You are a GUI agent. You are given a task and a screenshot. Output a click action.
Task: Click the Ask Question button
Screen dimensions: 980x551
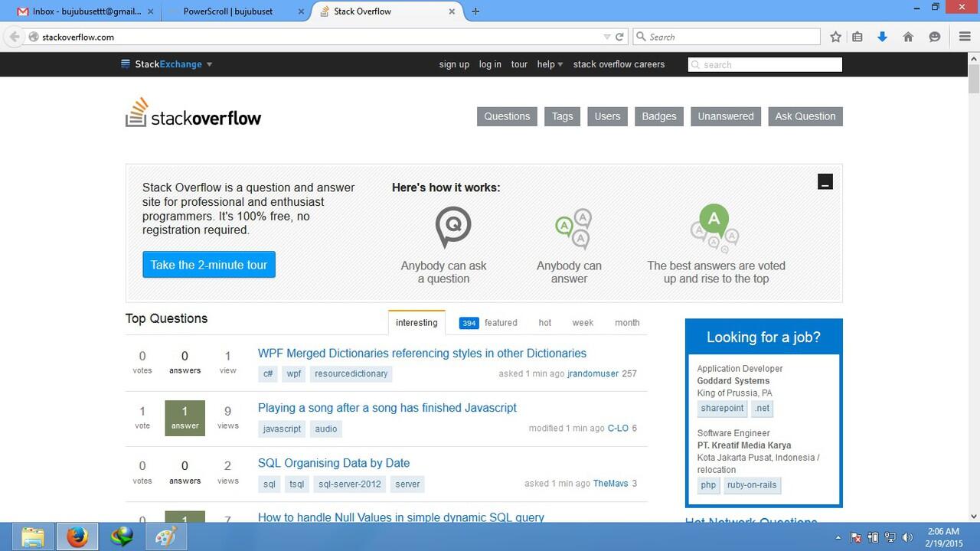[x=805, y=116]
